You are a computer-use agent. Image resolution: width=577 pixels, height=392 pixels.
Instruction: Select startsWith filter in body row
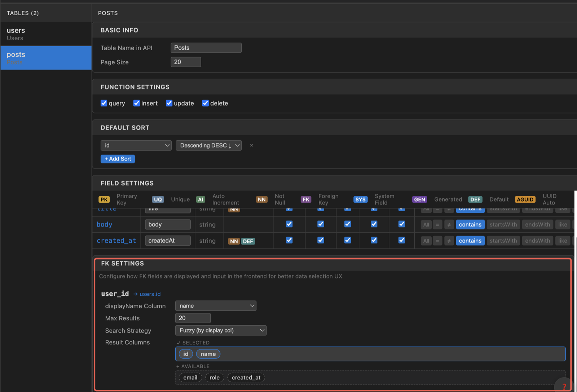(x=503, y=224)
